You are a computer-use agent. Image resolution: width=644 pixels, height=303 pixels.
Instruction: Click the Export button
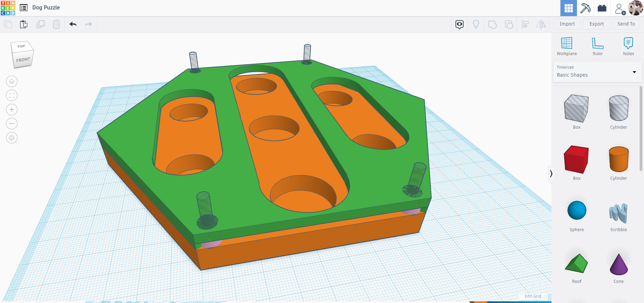[597, 24]
